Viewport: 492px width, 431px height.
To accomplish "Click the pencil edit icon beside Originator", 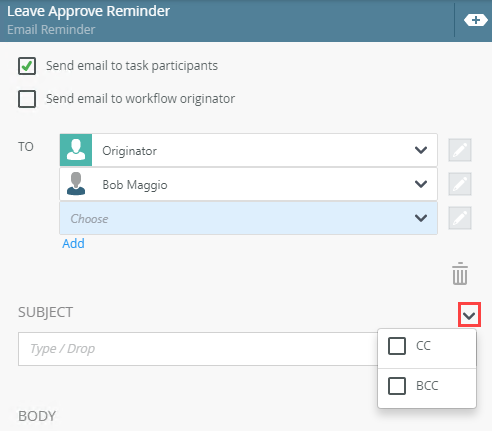I will click(460, 150).
